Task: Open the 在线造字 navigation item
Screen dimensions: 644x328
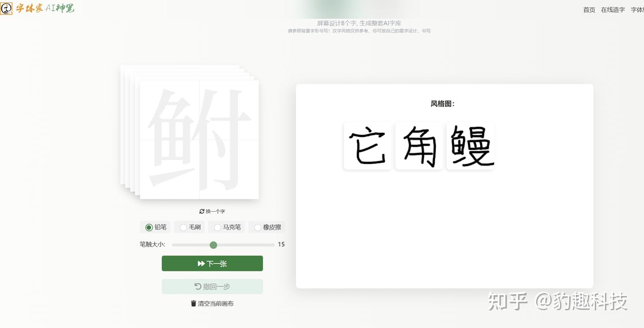Action: click(613, 10)
